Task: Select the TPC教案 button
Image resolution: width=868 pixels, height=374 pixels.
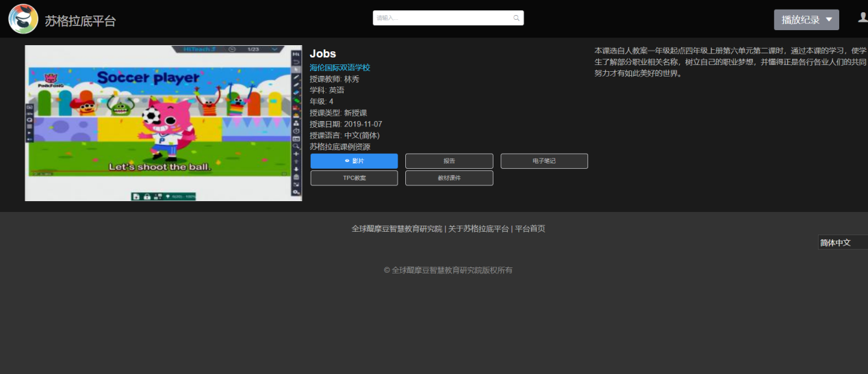Action: point(354,178)
